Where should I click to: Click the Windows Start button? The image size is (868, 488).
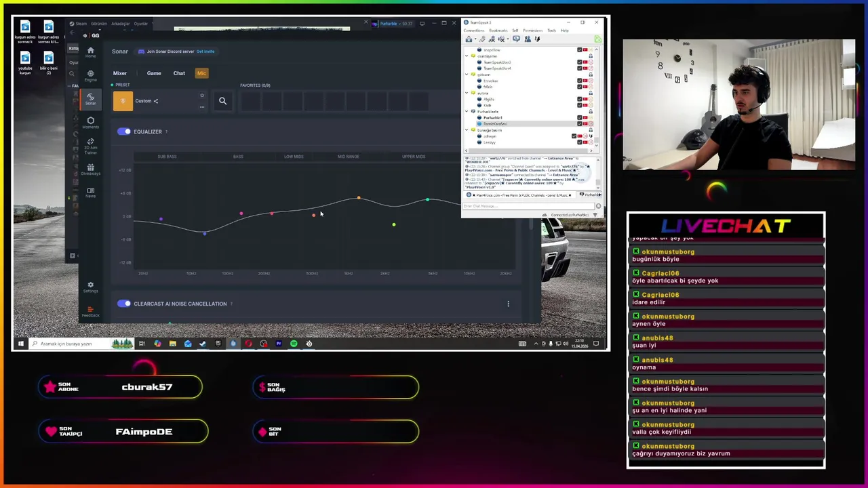click(20, 344)
